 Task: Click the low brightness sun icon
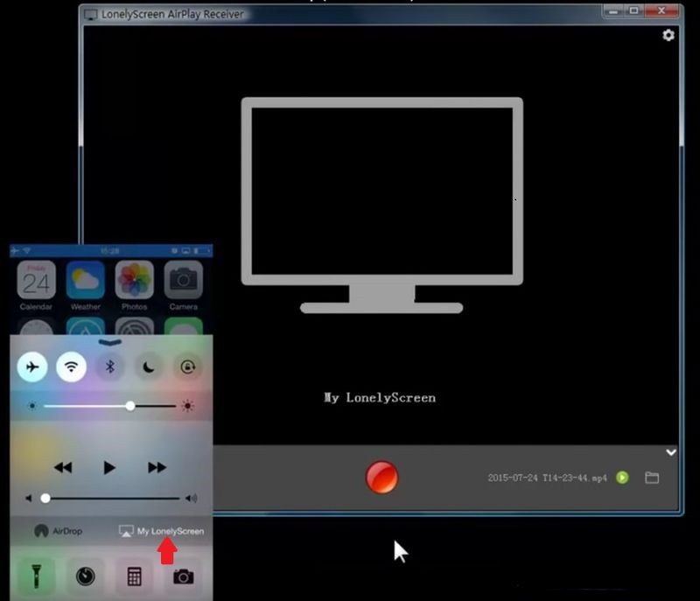31,406
